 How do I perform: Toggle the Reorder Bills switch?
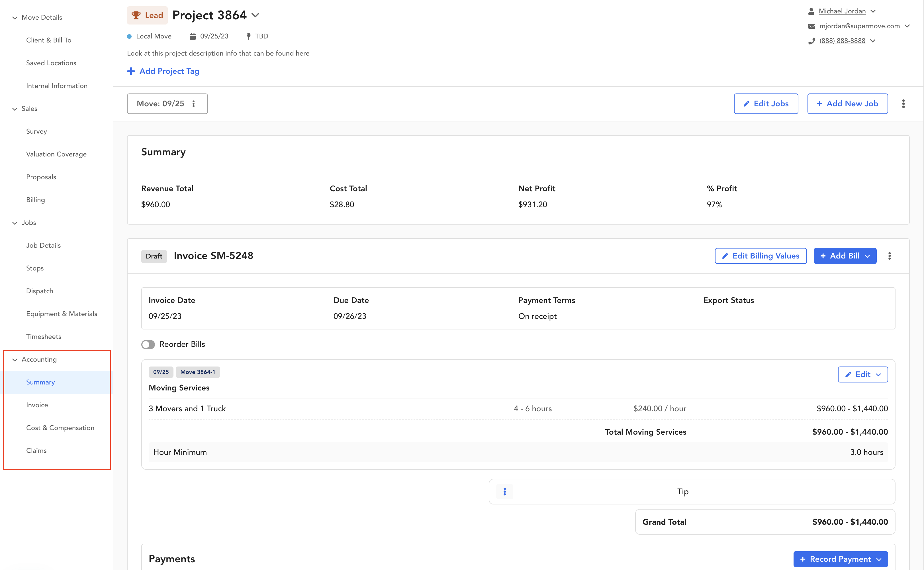tap(148, 344)
